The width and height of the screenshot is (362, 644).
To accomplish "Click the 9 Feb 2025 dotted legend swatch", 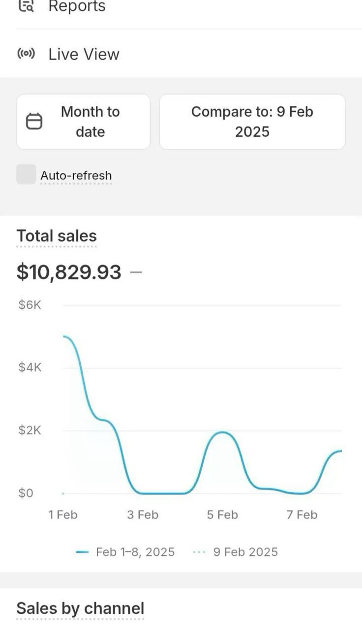I will (199, 552).
